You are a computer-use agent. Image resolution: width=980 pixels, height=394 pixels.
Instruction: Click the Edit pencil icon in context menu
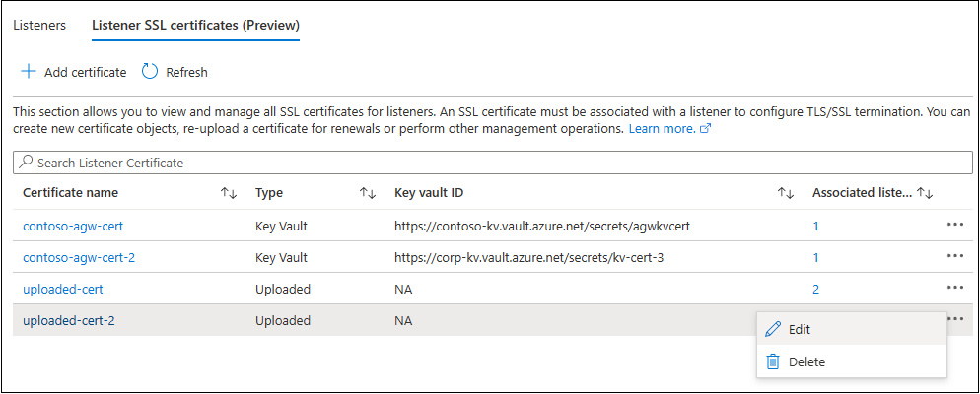(773, 330)
